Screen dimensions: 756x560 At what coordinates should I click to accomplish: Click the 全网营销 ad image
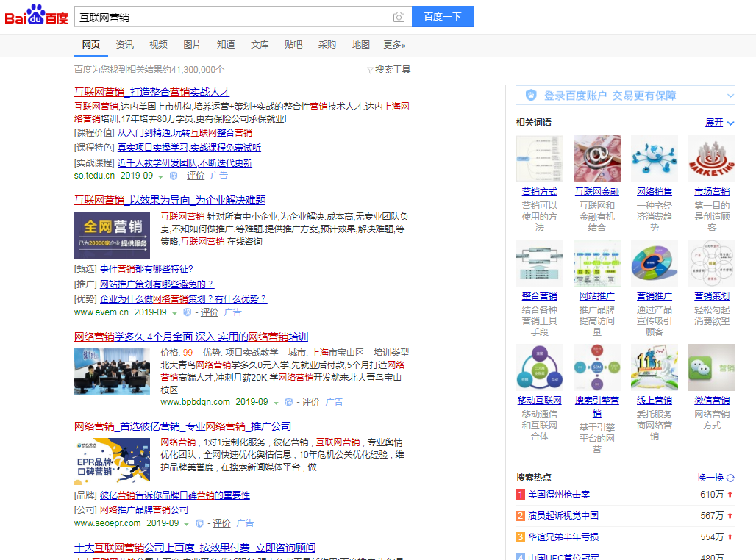(112, 235)
